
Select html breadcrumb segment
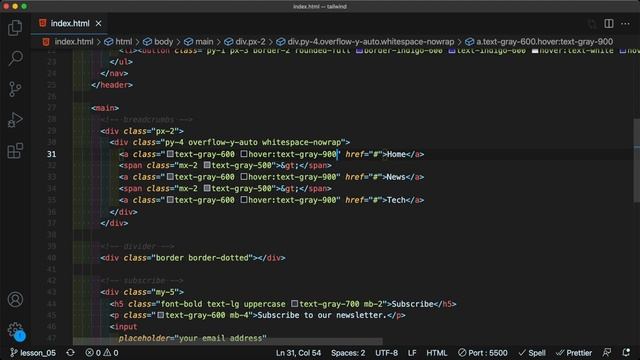[123, 42]
